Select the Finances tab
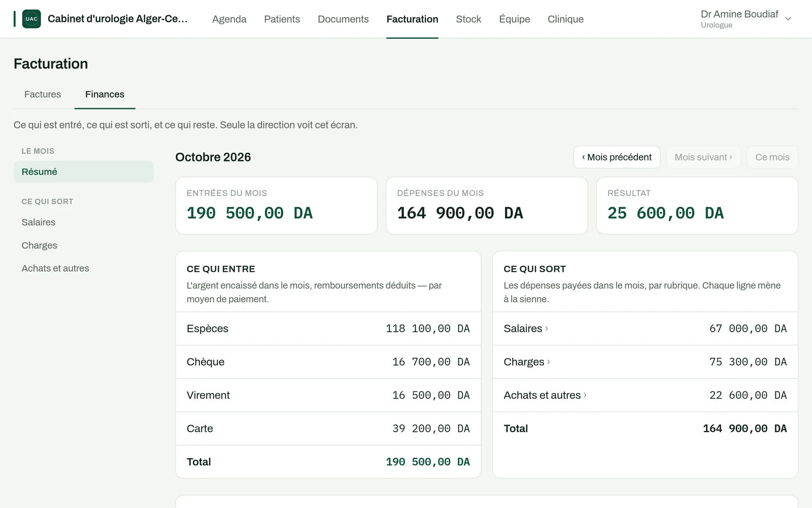The height and width of the screenshot is (508, 812). click(x=105, y=94)
